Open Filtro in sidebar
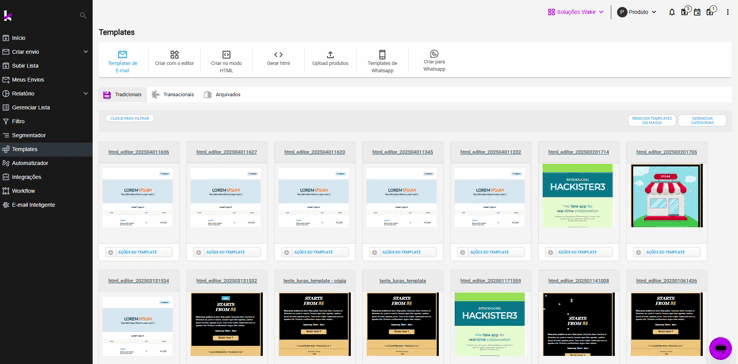Image resolution: width=738 pixels, height=364 pixels. (46, 121)
